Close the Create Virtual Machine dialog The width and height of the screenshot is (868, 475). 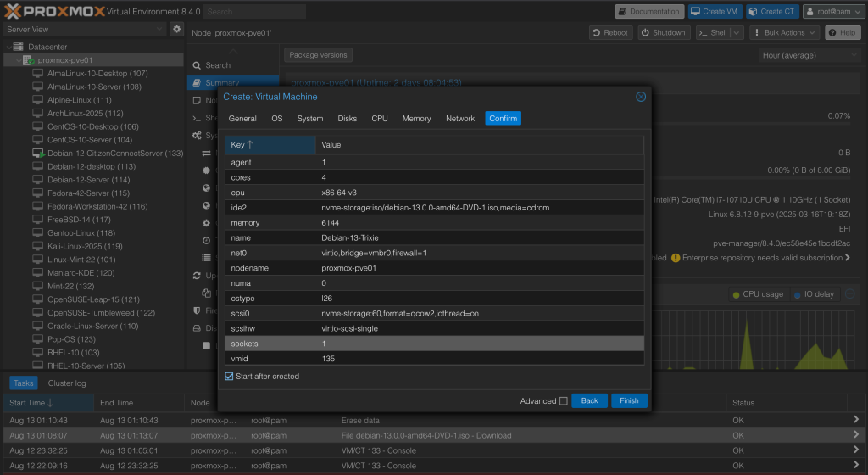pos(641,97)
